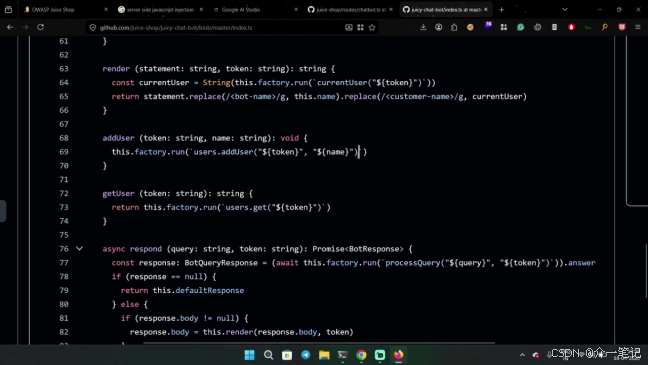Click 'Promise<BotResponse>' on line 76
This screenshot has width=648, height=365.
tap(358, 248)
